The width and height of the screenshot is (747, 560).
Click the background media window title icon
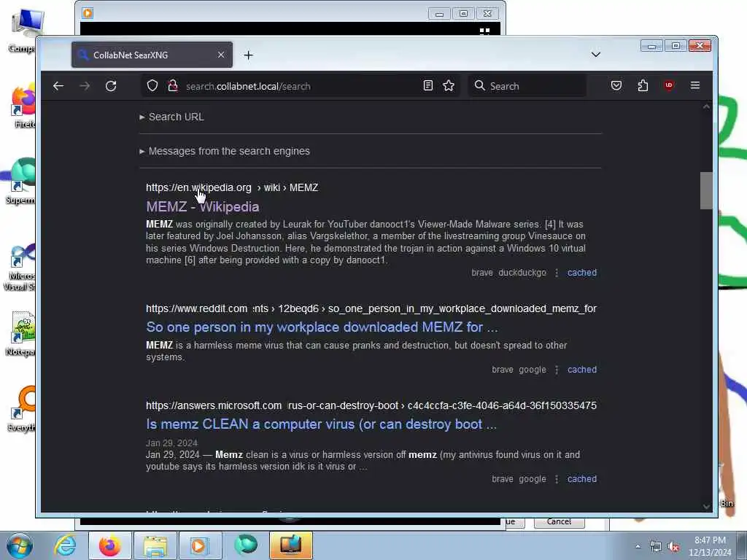coord(88,13)
